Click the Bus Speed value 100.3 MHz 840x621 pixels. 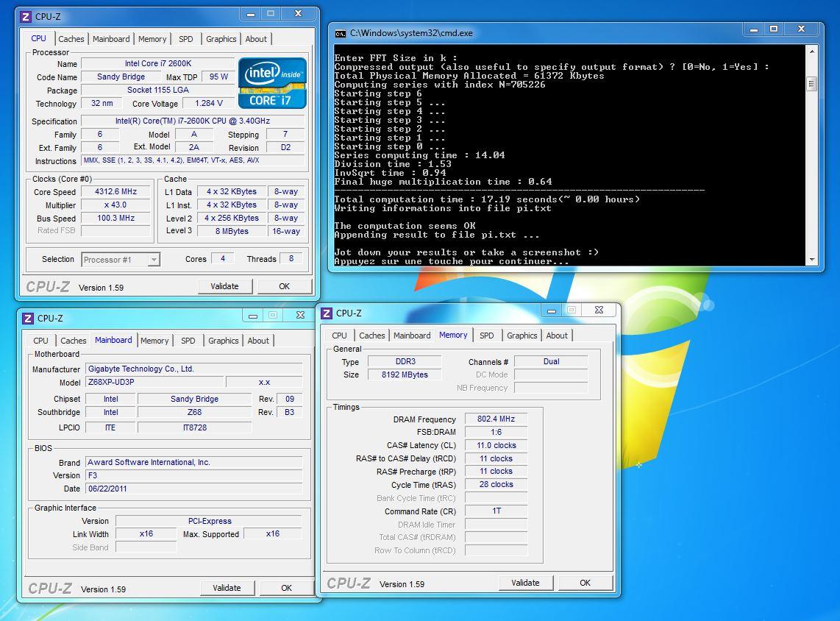(x=115, y=218)
